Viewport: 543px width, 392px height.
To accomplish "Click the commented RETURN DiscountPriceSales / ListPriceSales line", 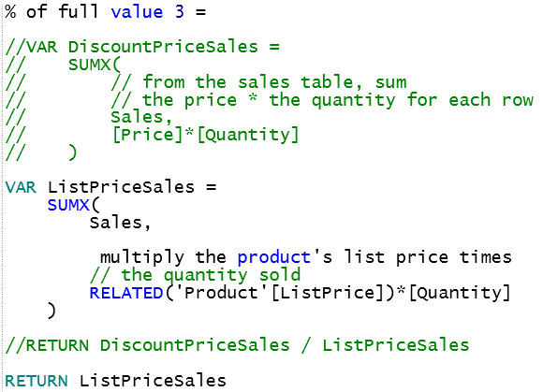I will point(237,345).
